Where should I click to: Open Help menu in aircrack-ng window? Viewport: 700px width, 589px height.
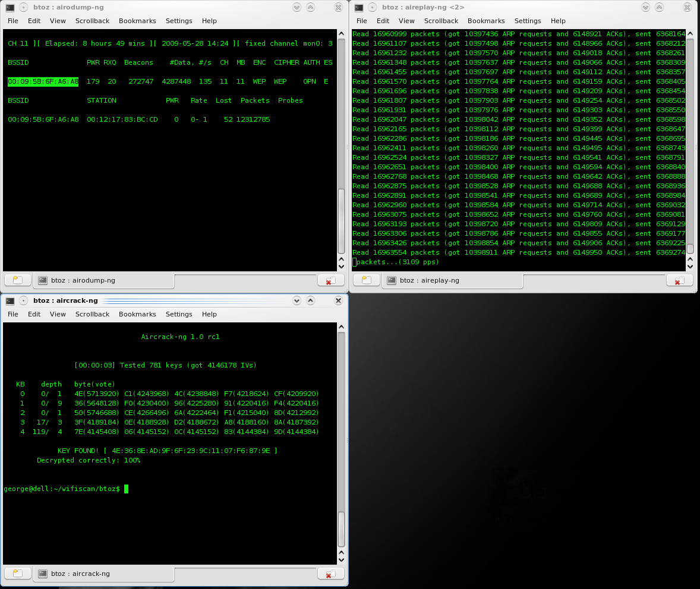pos(209,314)
